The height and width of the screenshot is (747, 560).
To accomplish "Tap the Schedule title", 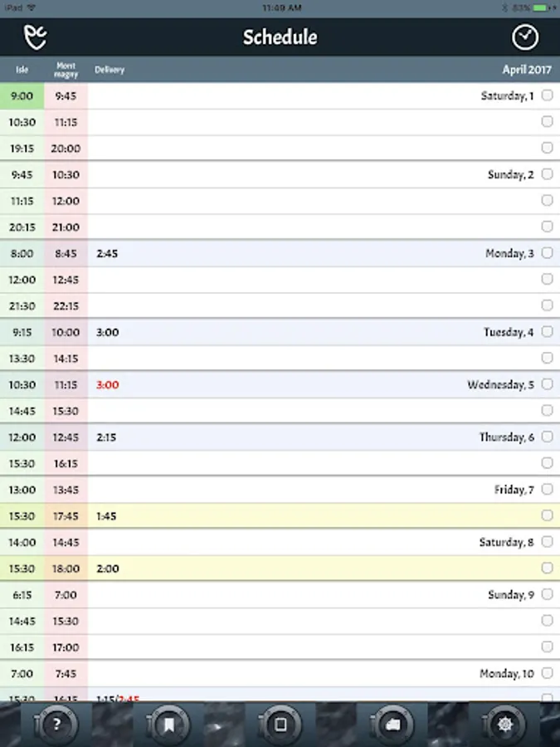I will 280,37.
